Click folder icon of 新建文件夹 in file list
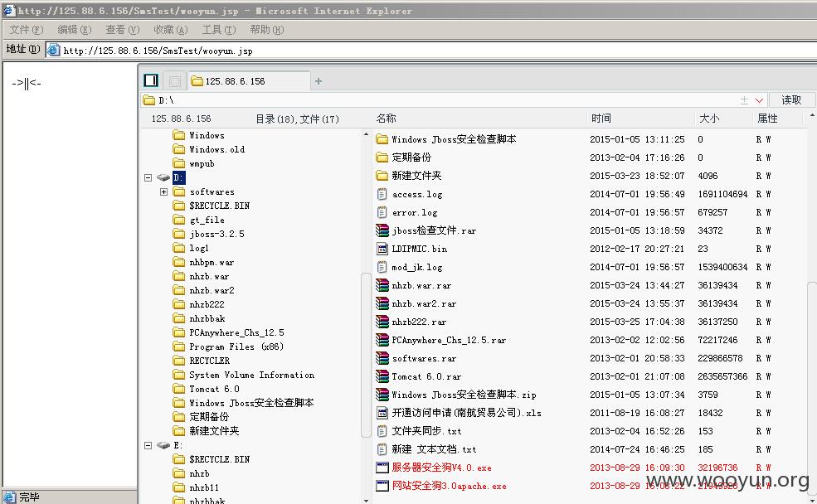 (x=382, y=176)
